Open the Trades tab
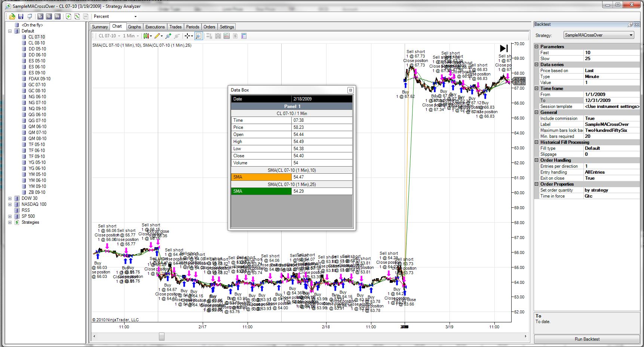 tap(175, 27)
